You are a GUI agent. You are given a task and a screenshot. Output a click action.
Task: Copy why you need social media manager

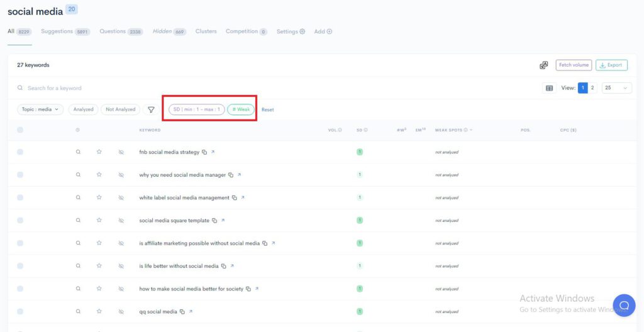pyautogui.click(x=231, y=175)
